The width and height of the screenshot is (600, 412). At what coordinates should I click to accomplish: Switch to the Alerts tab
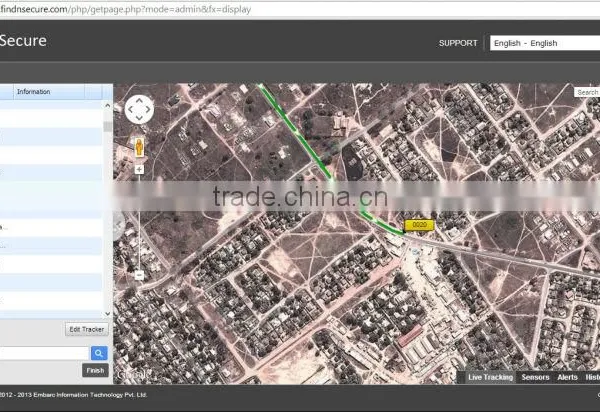pos(567,377)
